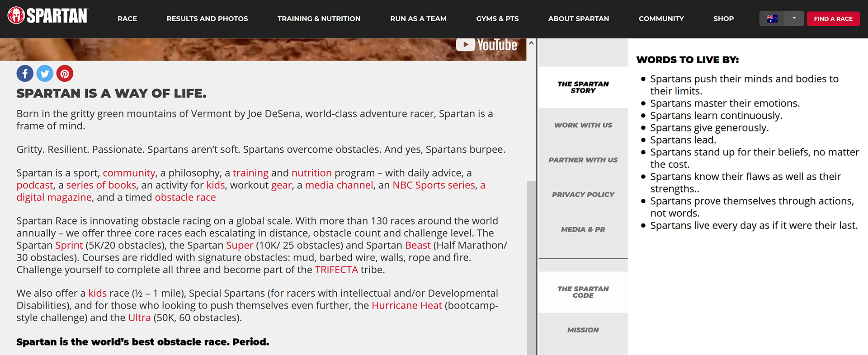
Task: Share page on Facebook icon
Action: [25, 73]
